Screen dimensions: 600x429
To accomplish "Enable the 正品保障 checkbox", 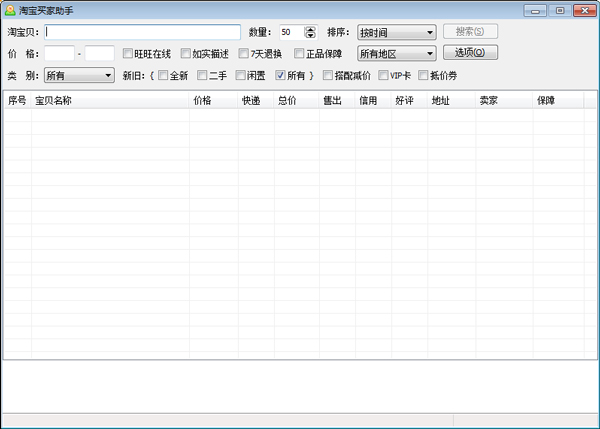I will pyautogui.click(x=300, y=54).
